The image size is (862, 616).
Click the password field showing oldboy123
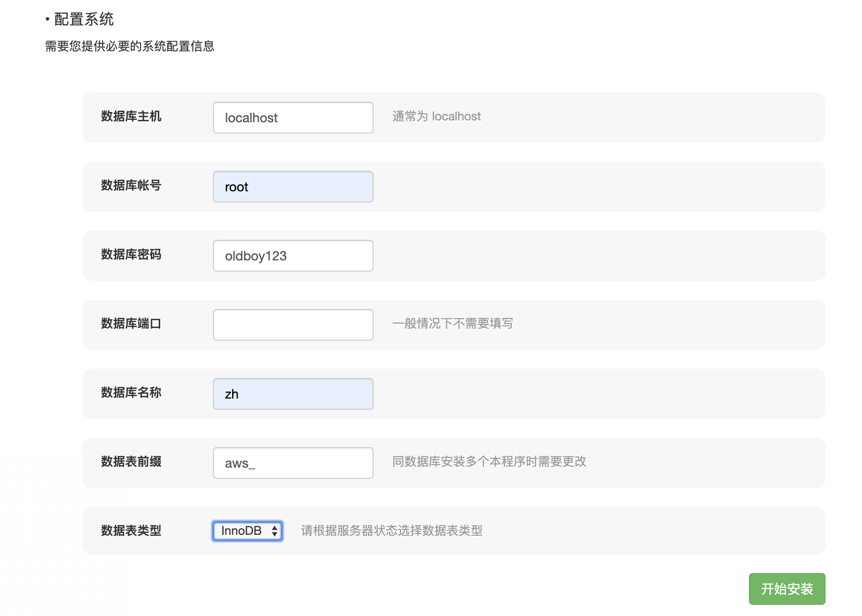293,256
